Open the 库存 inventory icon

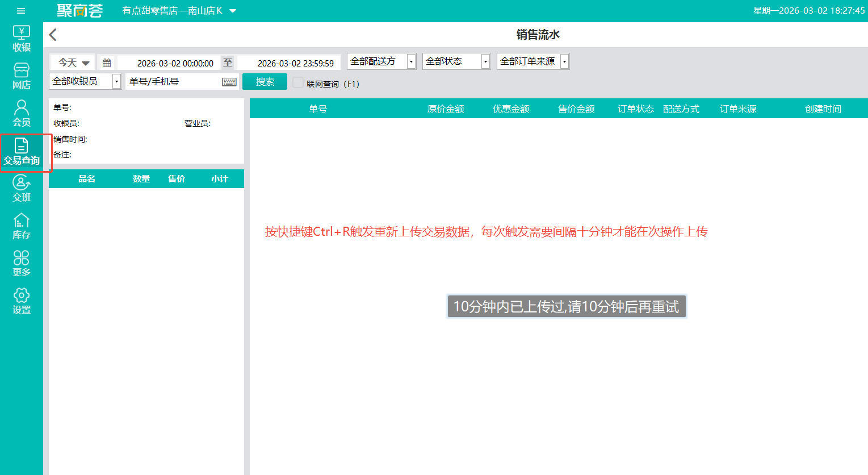point(22,226)
